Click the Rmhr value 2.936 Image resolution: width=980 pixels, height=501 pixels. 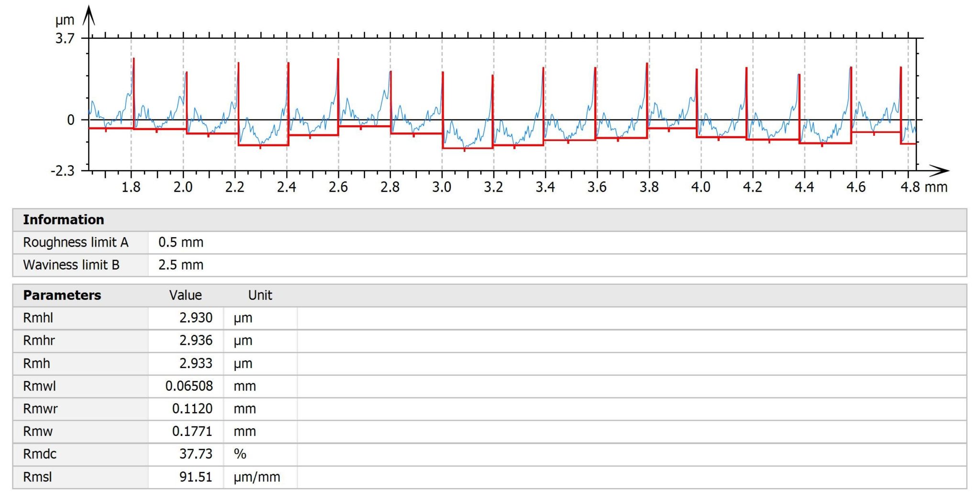tap(196, 340)
